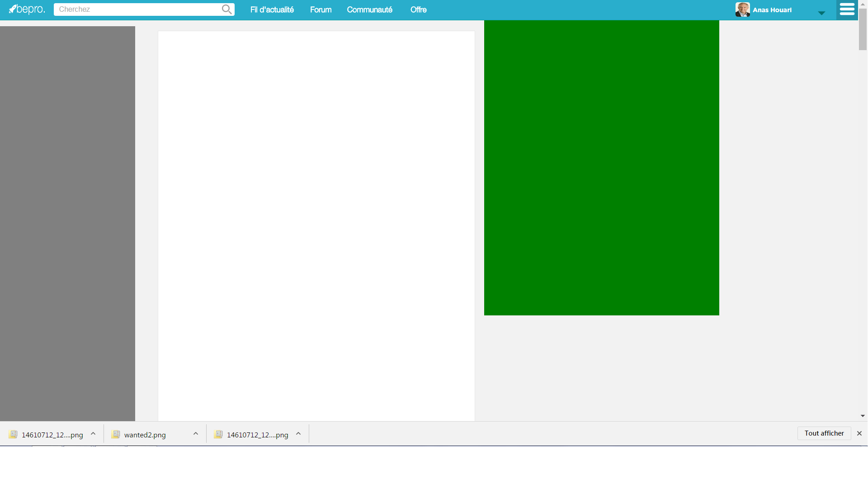
Task: Click the first 14610712_12....png file icon
Action: coord(13,434)
